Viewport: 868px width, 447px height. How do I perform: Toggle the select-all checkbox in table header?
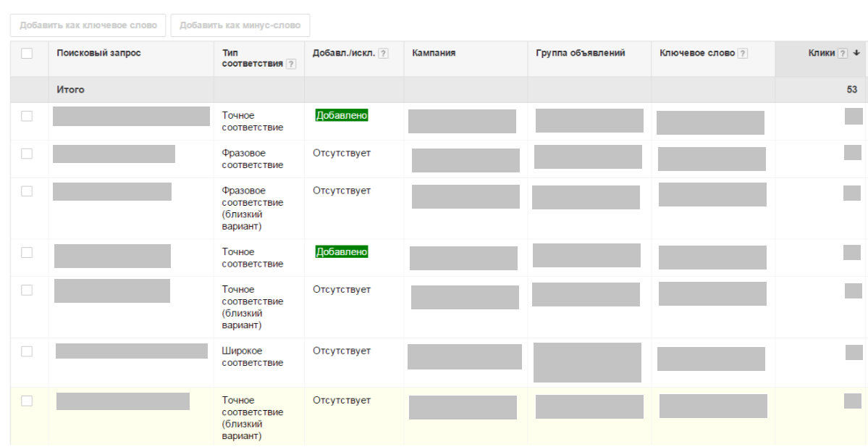[x=27, y=54]
